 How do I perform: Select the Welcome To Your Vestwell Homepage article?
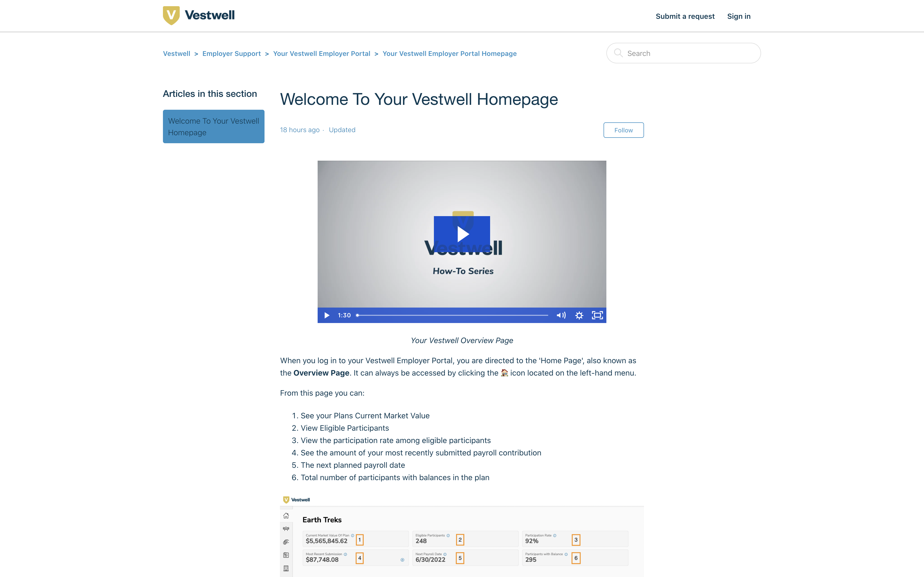coord(213,126)
